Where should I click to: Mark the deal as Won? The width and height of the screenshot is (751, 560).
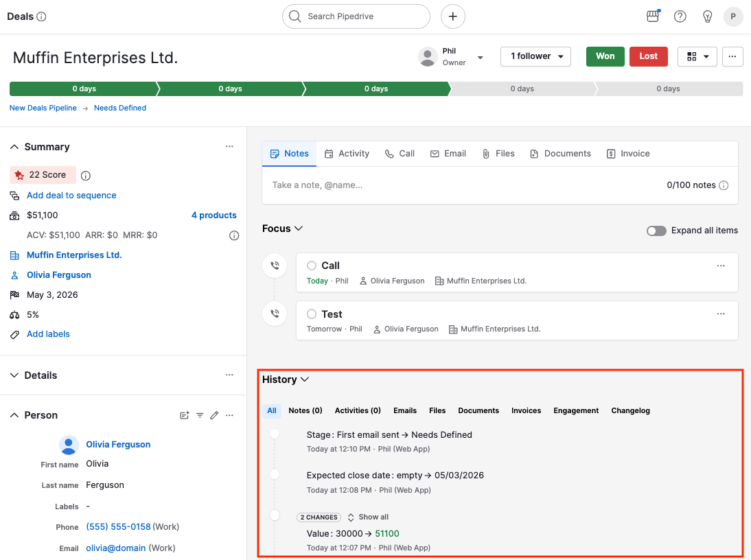(605, 56)
